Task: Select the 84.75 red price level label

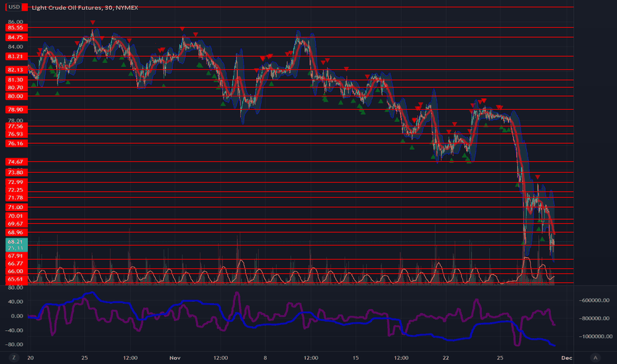Action: tap(16, 37)
